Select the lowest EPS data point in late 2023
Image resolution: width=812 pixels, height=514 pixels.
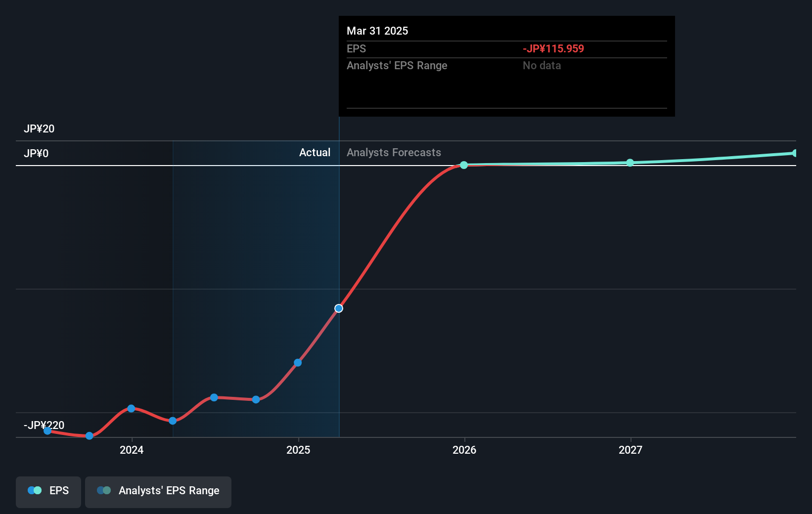(x=90, y=436)
